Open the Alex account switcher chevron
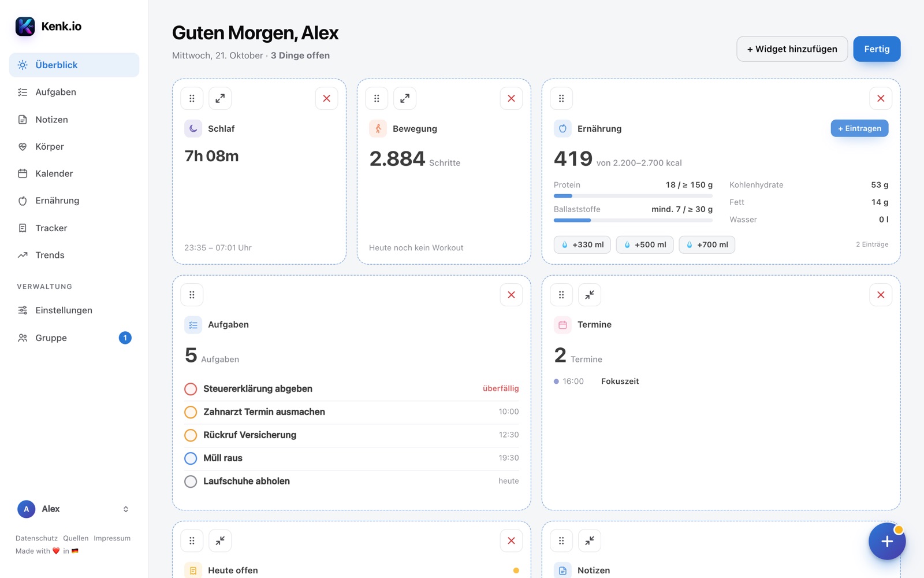The width and height of the screenshot is (924, 578). click(126, 509)
